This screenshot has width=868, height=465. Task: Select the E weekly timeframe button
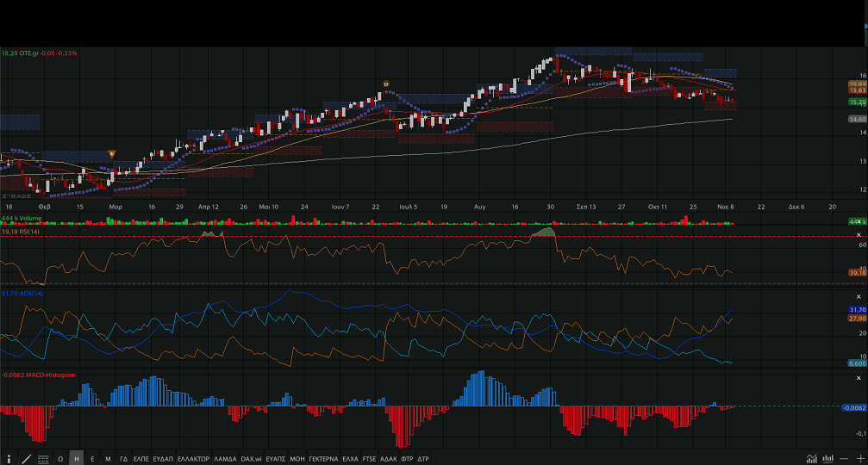pyautogui.click(x=92, y=459)
